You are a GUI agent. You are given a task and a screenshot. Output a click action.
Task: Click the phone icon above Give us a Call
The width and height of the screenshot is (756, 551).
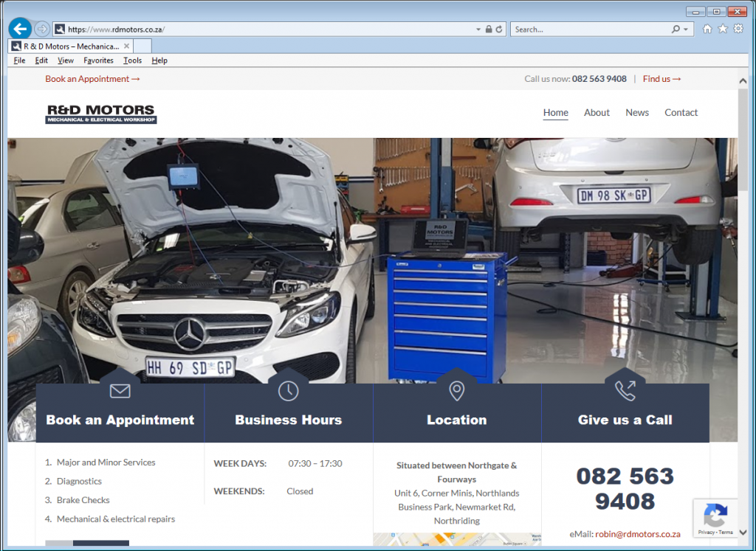coord(625,391)
